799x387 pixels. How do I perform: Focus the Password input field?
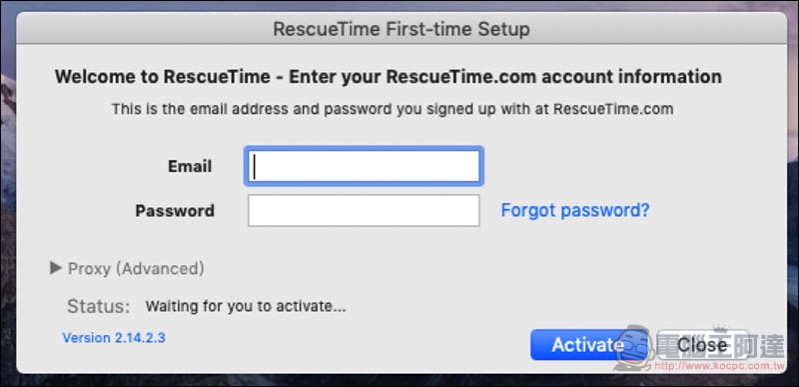coord(363,210)
